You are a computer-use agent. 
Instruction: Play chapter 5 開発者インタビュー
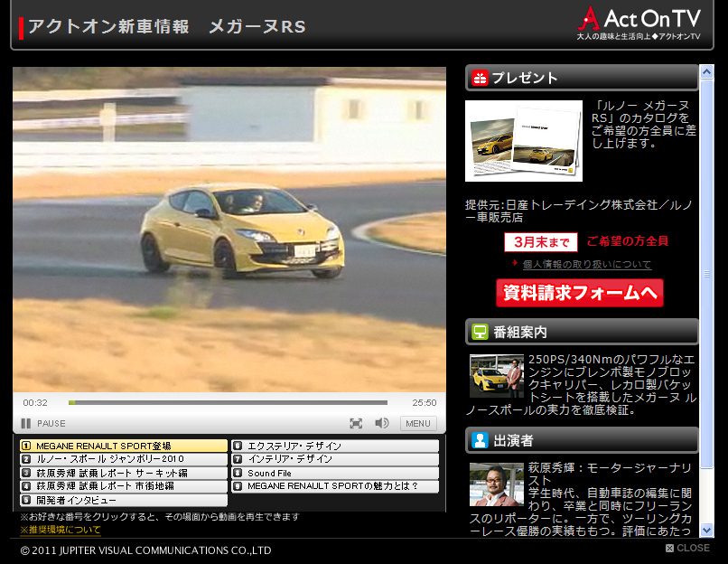click(x=124, y=501)
